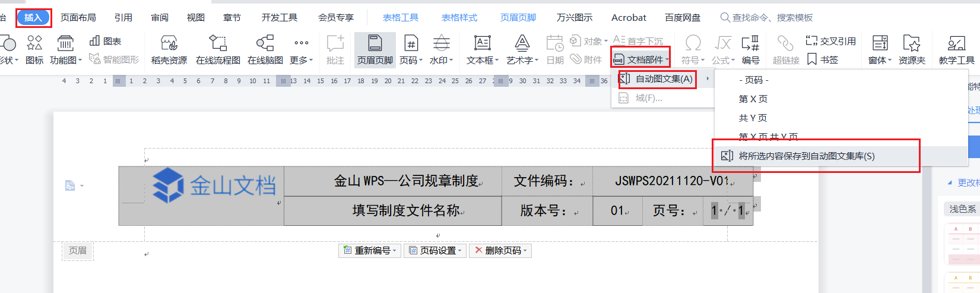The width and height of the screenshot is (980, 293).
Task: Click the 交叉引用 cross-reference icon
Action: pyautogui.click(x=830, y=41)
